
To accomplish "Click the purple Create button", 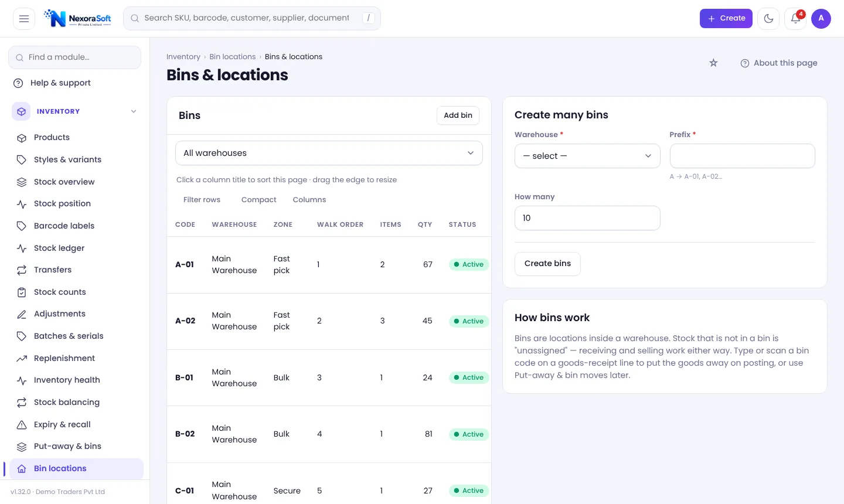I will coord(726,18).
